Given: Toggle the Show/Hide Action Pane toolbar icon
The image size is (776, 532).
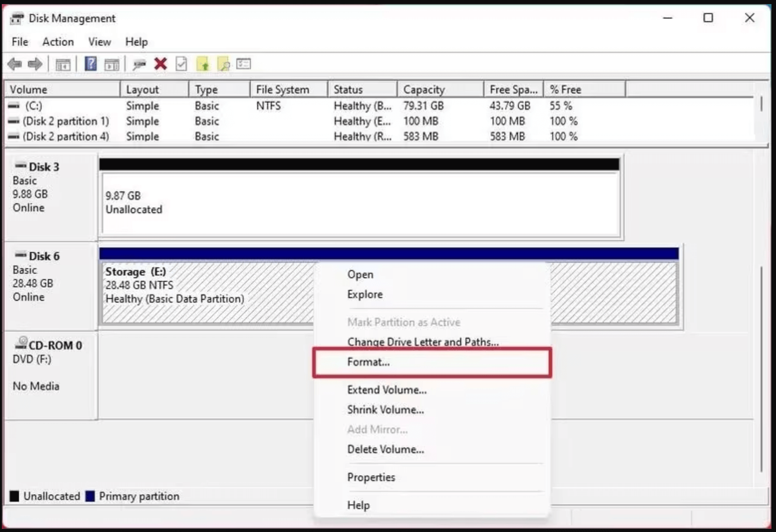Looking at the screenshot, I should [x=111, y=64].
